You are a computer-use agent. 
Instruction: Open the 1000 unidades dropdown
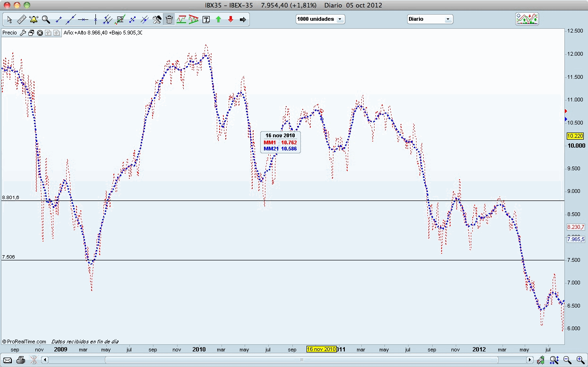click(x=320, y=19)
